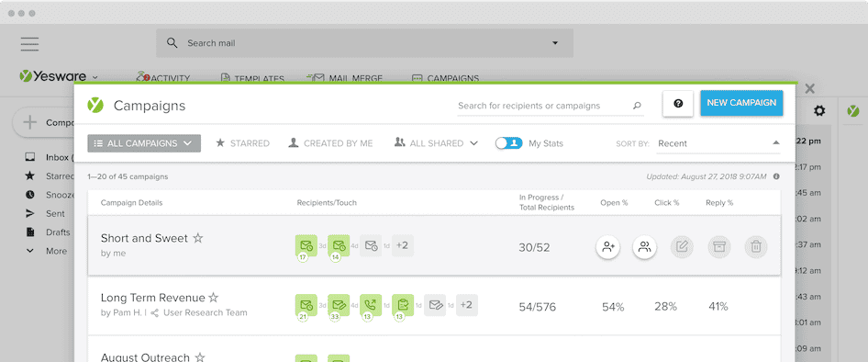The height and width of the screenshot is (362, 868).
Task: Open the Short and Sweet campaign title
Action: coord(144,238)
